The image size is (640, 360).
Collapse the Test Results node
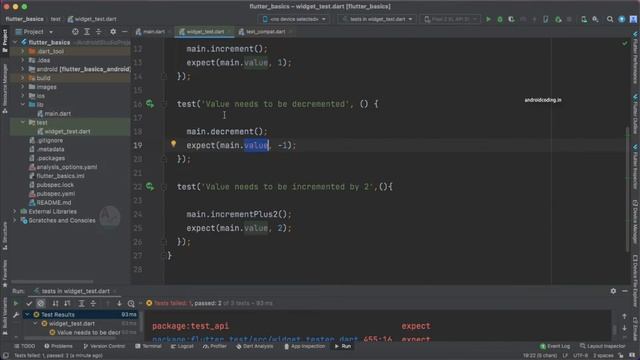27,315
